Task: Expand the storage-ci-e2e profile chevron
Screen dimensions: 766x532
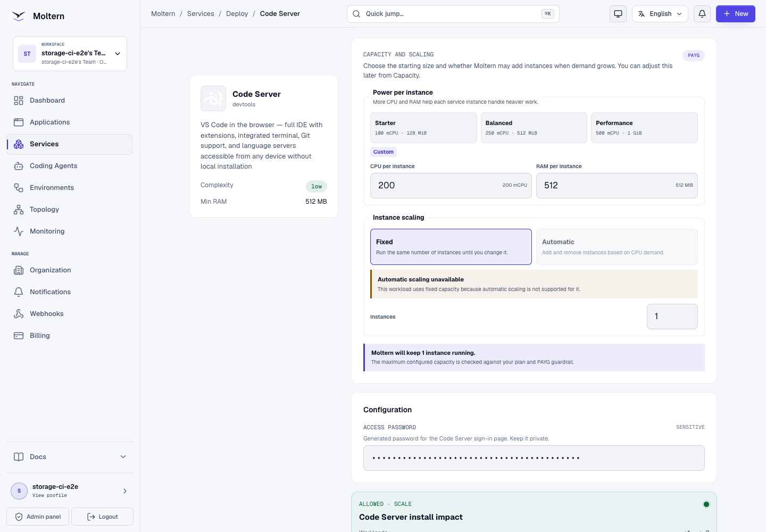Action: [125, 491]
